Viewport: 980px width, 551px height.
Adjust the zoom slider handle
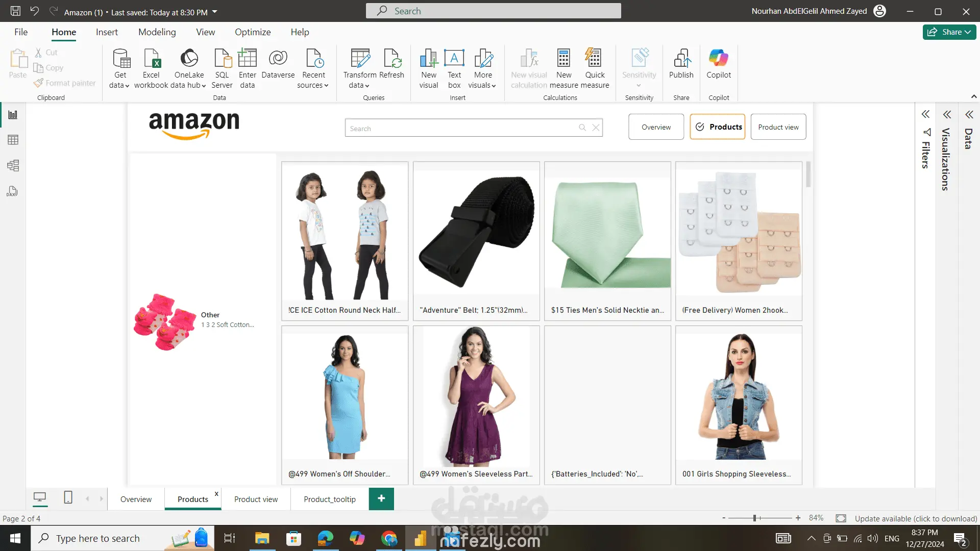pos(754,518)
